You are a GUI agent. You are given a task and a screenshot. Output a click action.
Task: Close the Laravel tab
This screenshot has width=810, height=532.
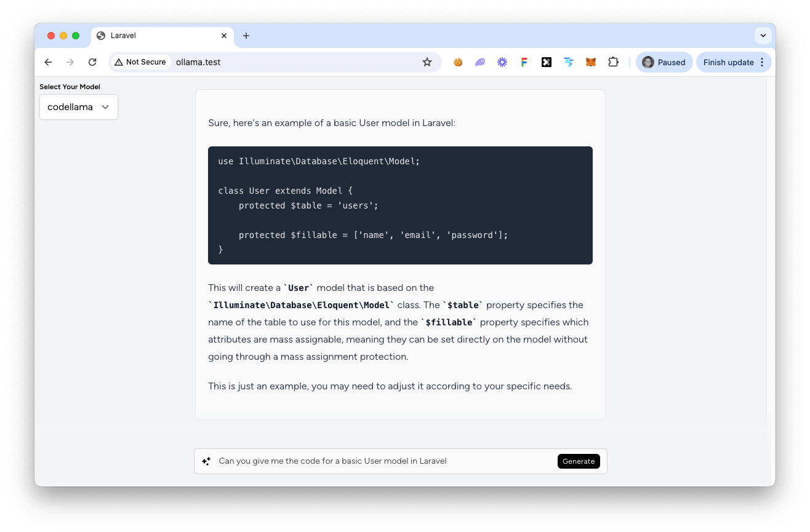[x=224, y=36]
